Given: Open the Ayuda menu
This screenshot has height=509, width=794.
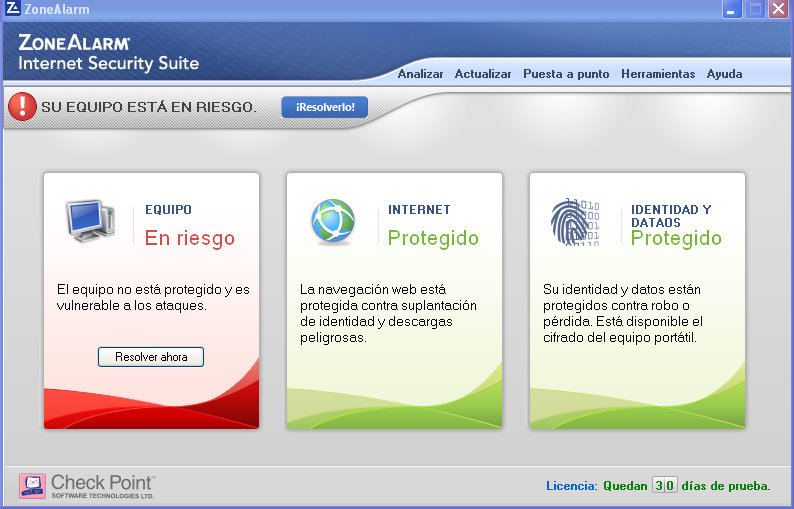Looking at the screenshot, I should [x=724, y=74].
